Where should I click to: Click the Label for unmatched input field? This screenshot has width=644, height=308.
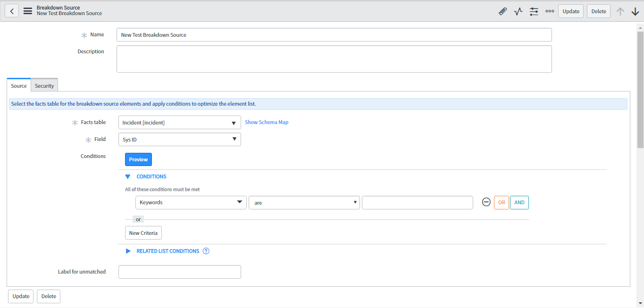(179, 272)
